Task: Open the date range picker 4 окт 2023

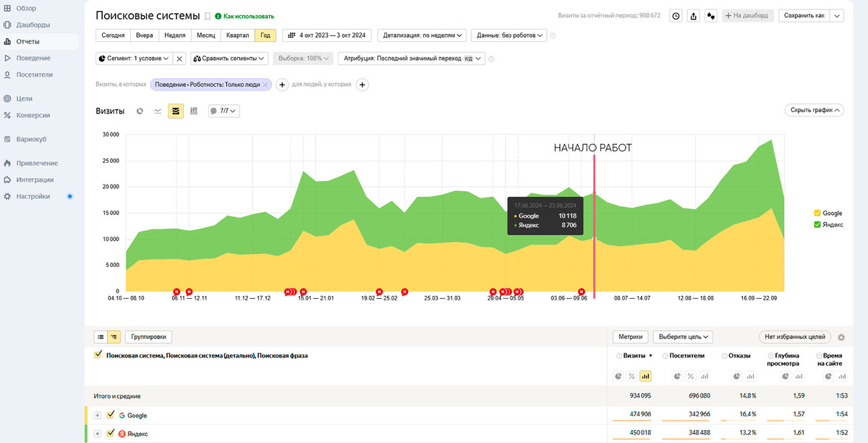Action: (x=326, y=35)
